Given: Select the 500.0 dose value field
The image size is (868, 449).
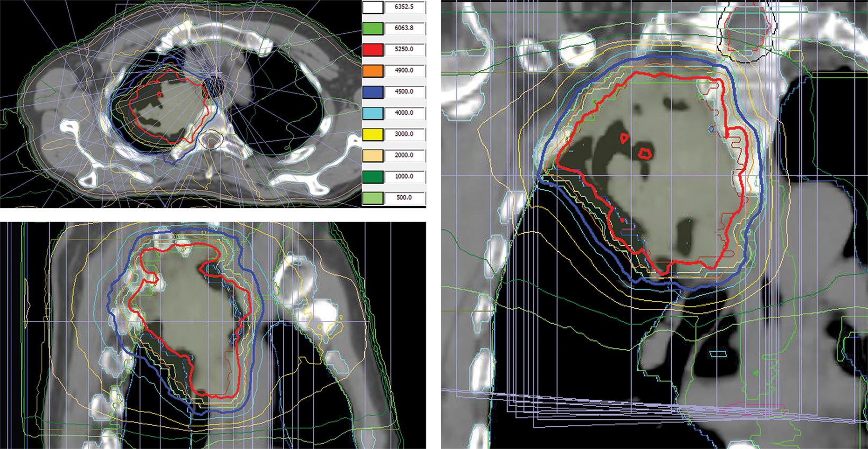Looking at the screenshot, I should point(404,197).
